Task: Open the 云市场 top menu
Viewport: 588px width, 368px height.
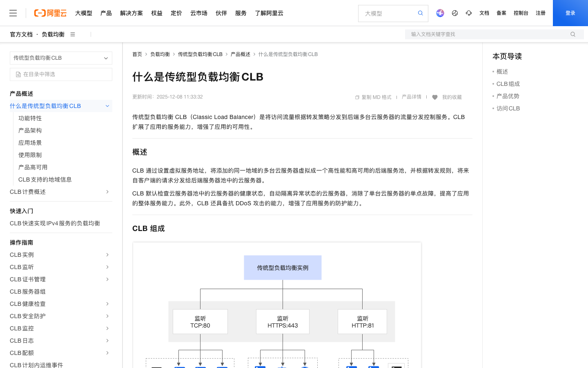Action: click(x=199, y=13)
